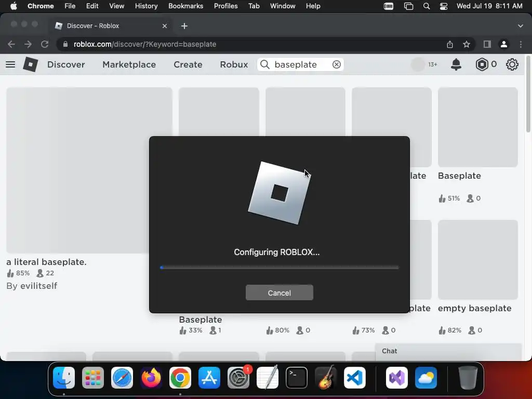Expand the tab search chevron
Image resolution: width=532 pixels, height=399 pixels.
coord(521,26)
